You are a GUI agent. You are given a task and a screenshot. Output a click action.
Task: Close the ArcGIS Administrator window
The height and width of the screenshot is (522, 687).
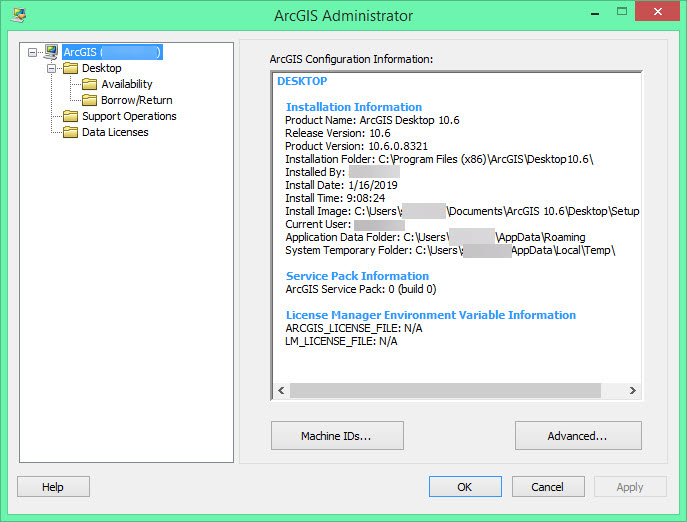tap(657, 11)
